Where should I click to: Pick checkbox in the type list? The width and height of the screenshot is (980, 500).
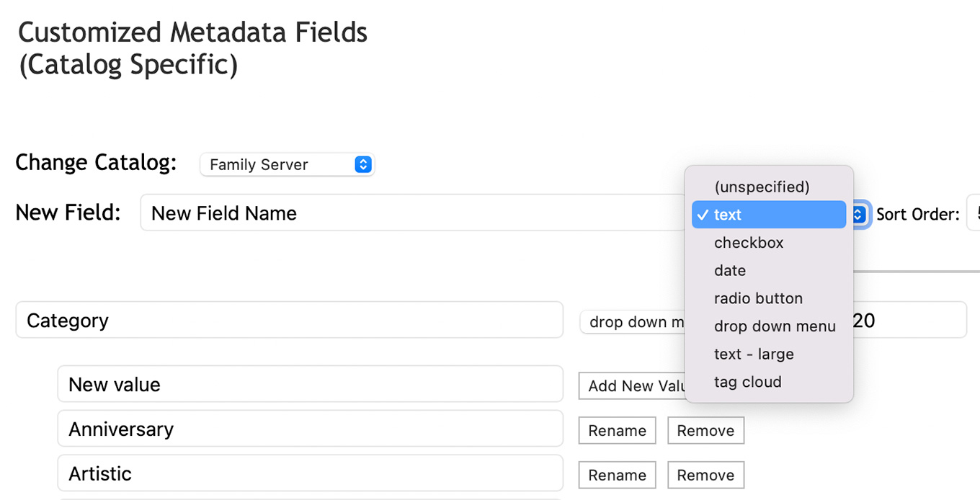[x=769, y=243]
